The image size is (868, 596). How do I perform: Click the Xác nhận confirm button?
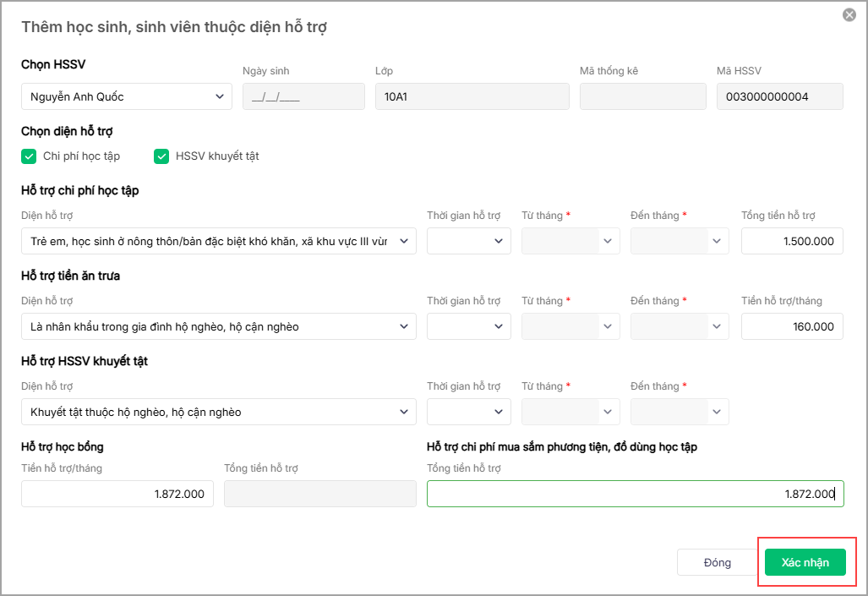pos(805,563)
